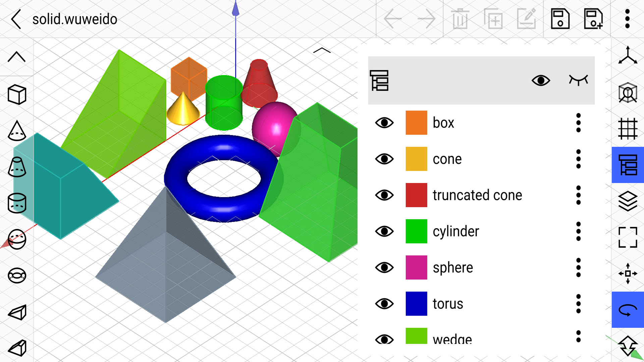Toggle visibility of cone layer

(384, 159)
